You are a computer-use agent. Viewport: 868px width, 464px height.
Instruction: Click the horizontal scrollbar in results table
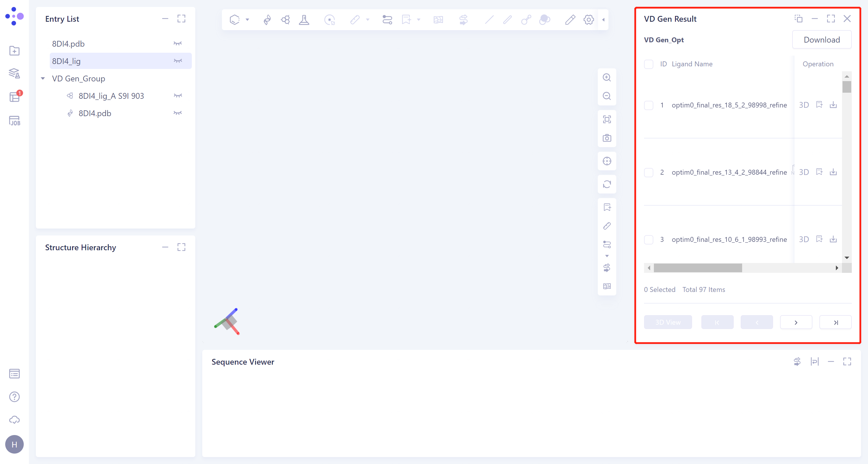point(698,268)
